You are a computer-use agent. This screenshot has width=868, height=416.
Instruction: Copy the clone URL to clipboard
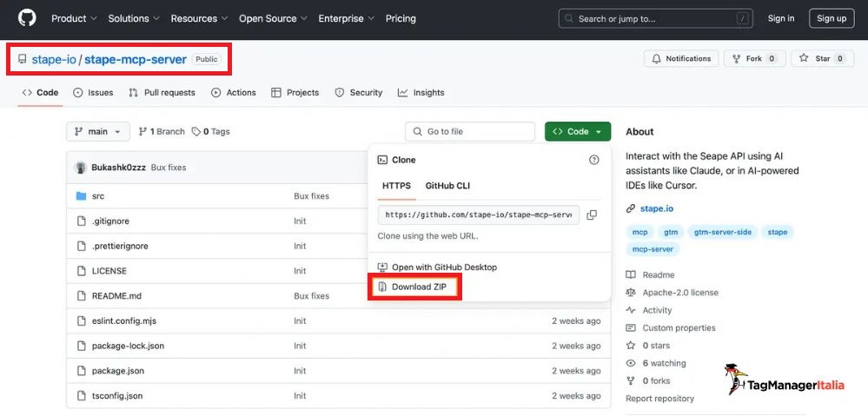click(592, 215)
